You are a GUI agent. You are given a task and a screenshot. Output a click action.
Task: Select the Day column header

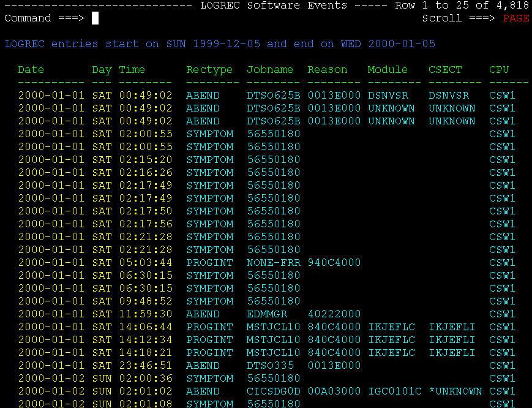pyautogui.click(x=102, y=70)
